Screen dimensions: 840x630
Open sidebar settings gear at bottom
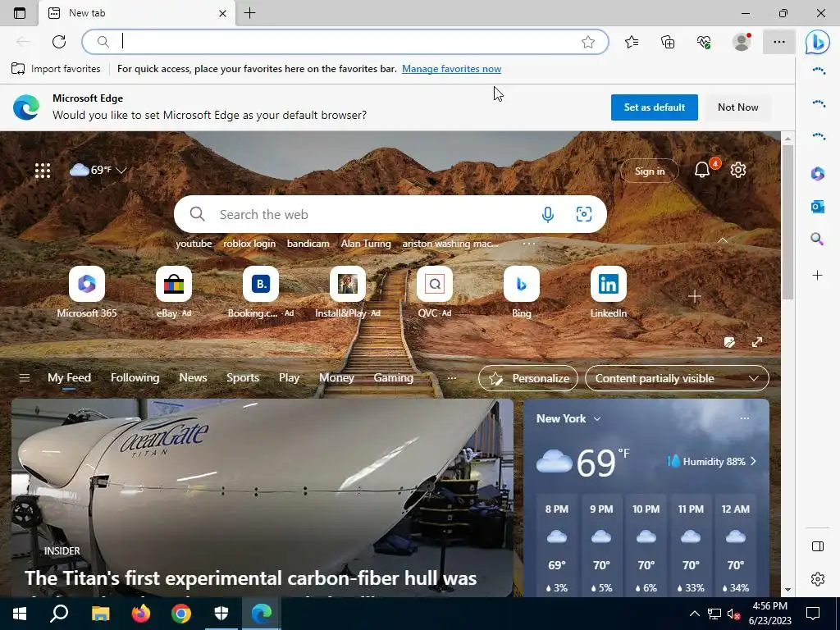point(818,579)
